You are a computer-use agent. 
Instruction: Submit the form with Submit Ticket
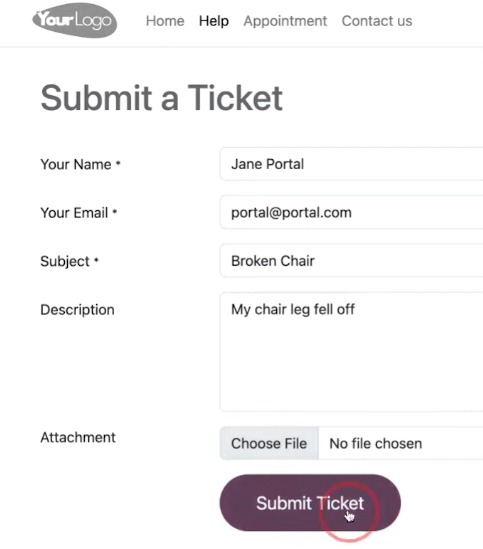click(x=310, y=503)
